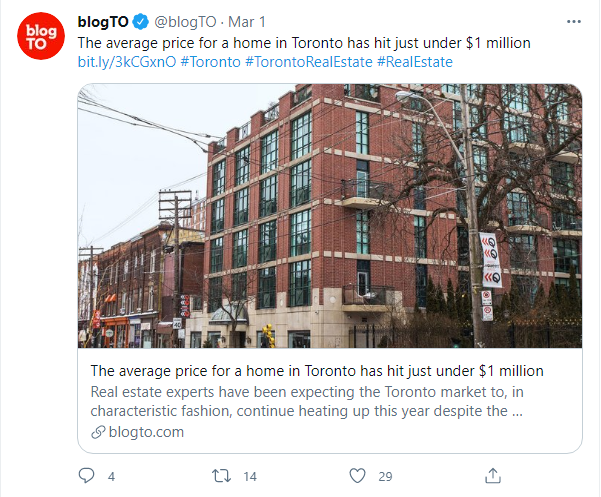Click the link icon beside blogto.com

click(97, 432)
